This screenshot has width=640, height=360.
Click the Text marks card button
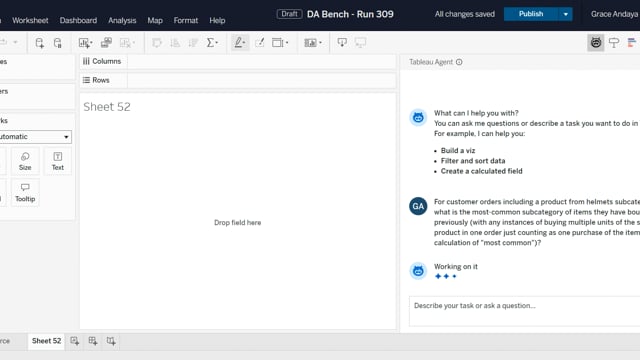(58, 162)
